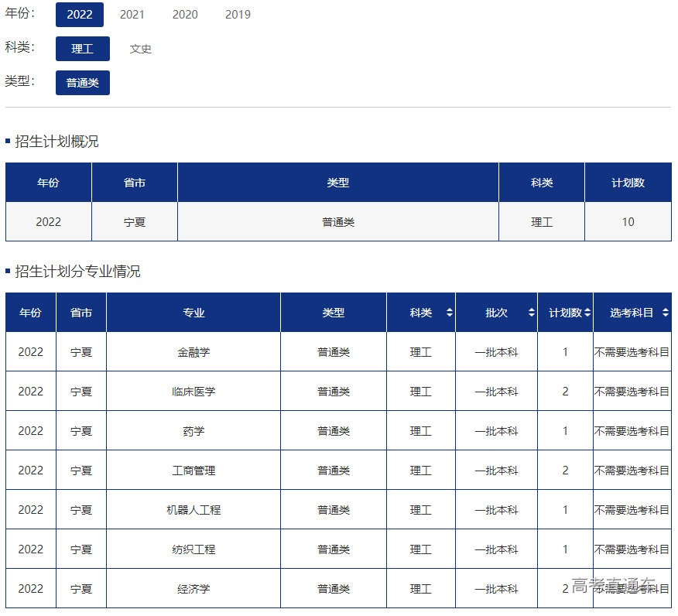Select 文史 subject category
This screenshot has width=678, height=616.
pyautogui.click(x=140, y=49)
